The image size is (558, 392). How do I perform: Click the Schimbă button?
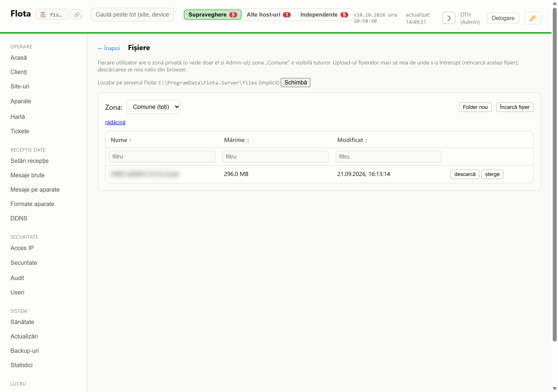tap(295, 83)
